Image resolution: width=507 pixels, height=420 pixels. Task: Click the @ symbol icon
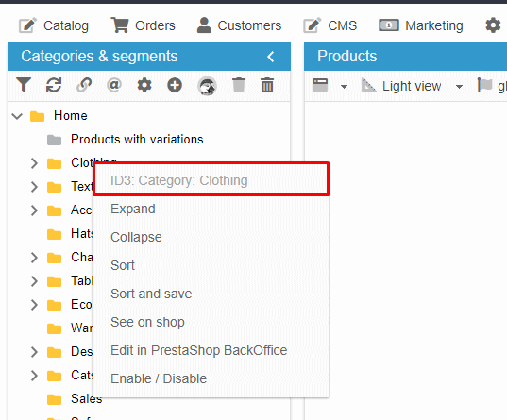click(114, 85)
